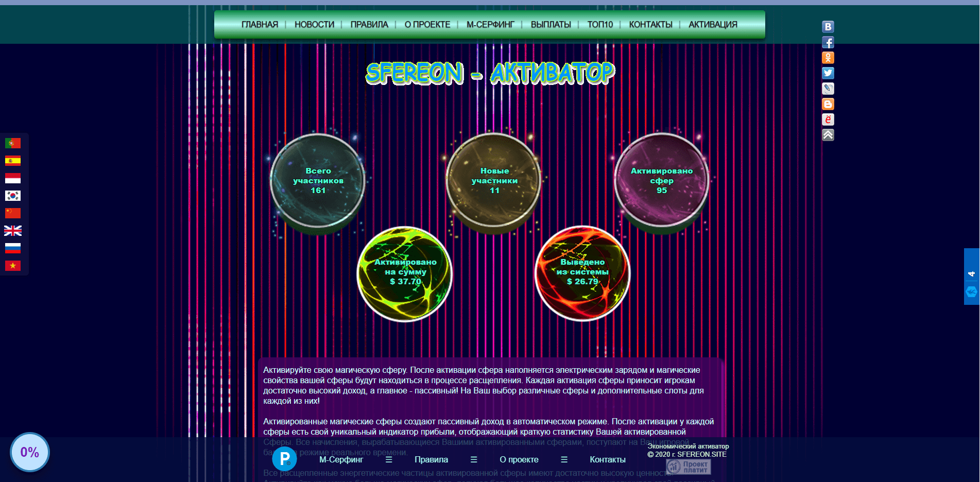Open the Контакты footer link
Image resolution: width=980 pixels, height=482 pixels.
pyautogui.click(x=607, y=459)
